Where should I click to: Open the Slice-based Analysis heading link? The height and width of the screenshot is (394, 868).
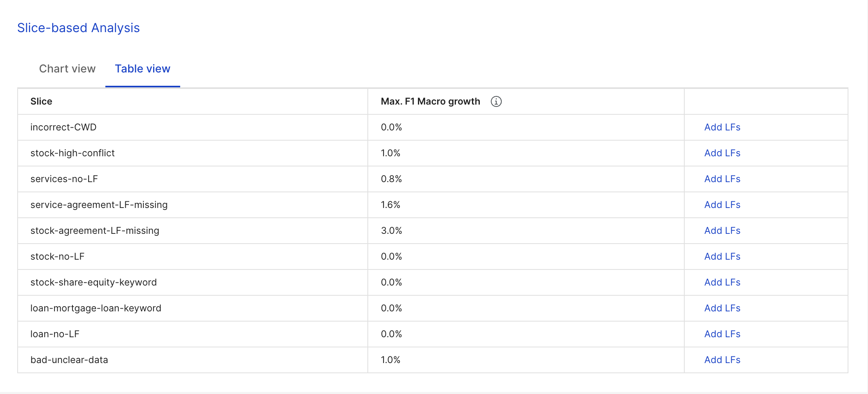tap(78, 28)
